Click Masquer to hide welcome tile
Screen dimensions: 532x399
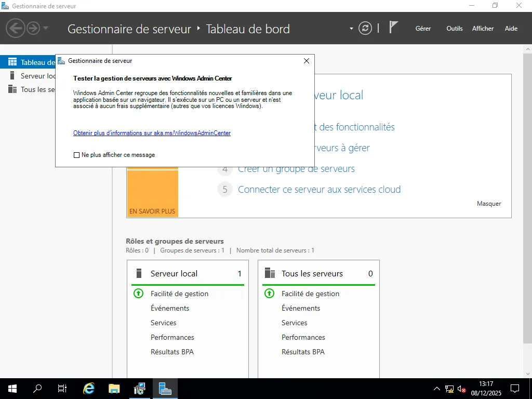[x=489, y=204]
